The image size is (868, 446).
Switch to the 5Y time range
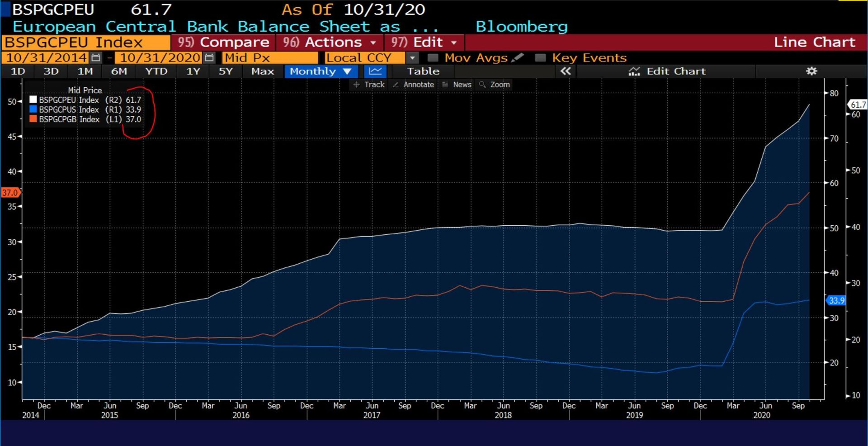(225, 71)
